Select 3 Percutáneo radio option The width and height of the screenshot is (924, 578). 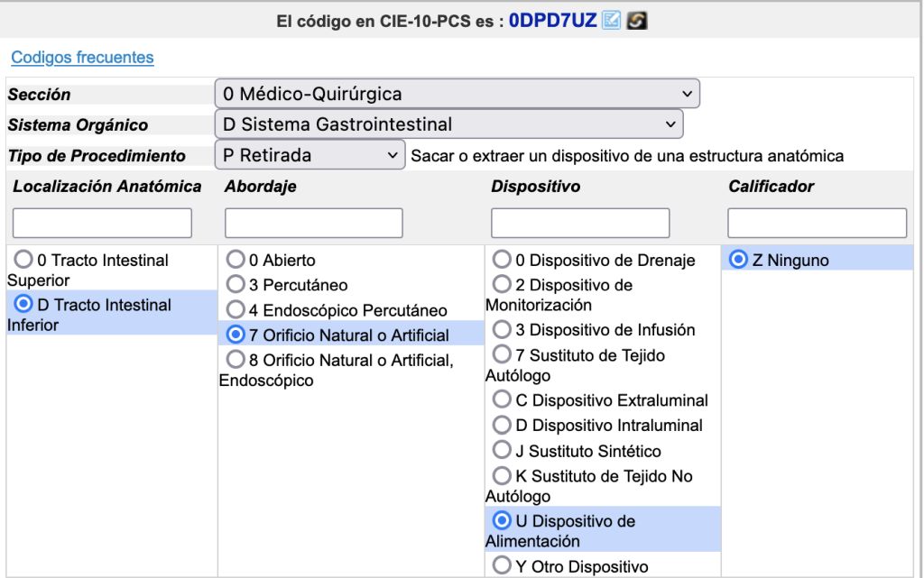[x=236, y=285]
